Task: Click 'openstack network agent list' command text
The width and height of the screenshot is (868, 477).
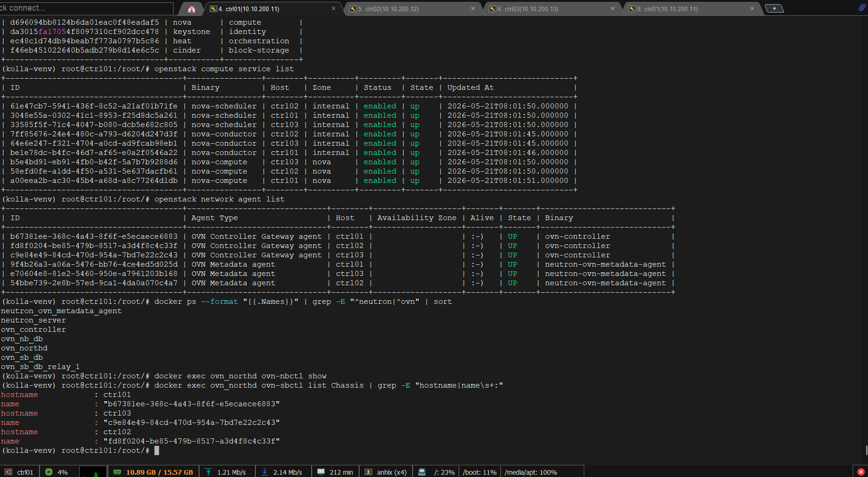Action: click(220, 199)
